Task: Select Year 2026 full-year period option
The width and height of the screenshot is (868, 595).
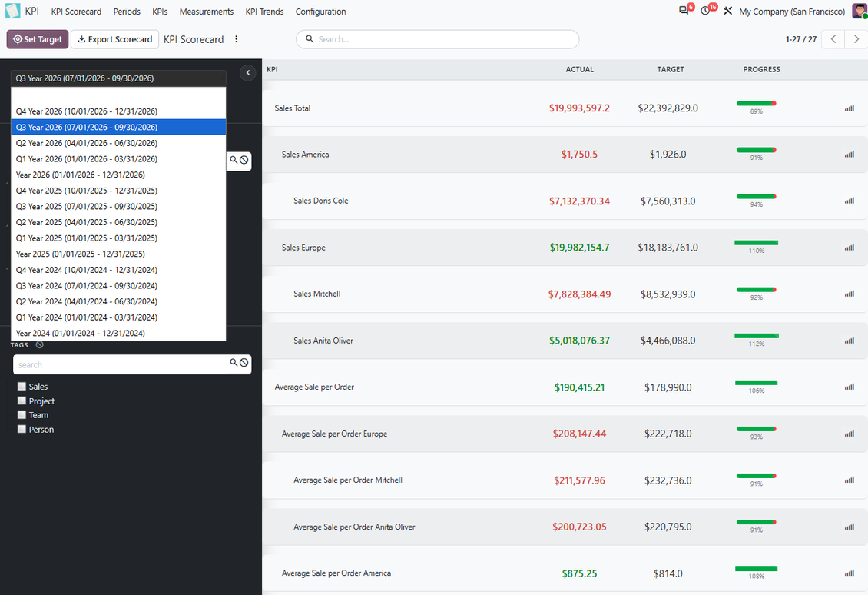Action: pyautogui.click(x=118, y=175)
